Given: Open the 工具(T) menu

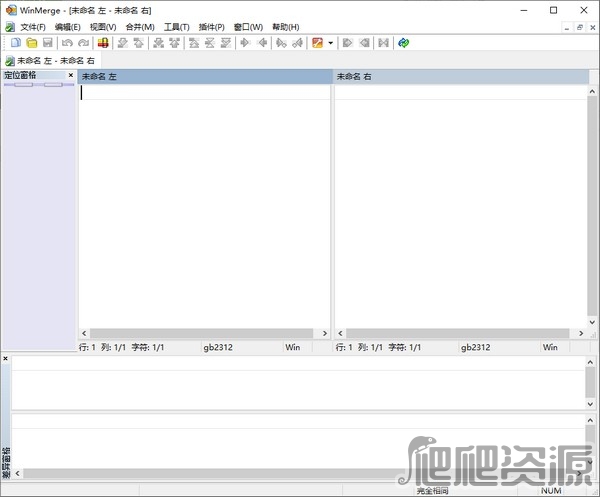Looking at the screenshot, I should coord(177,27).
